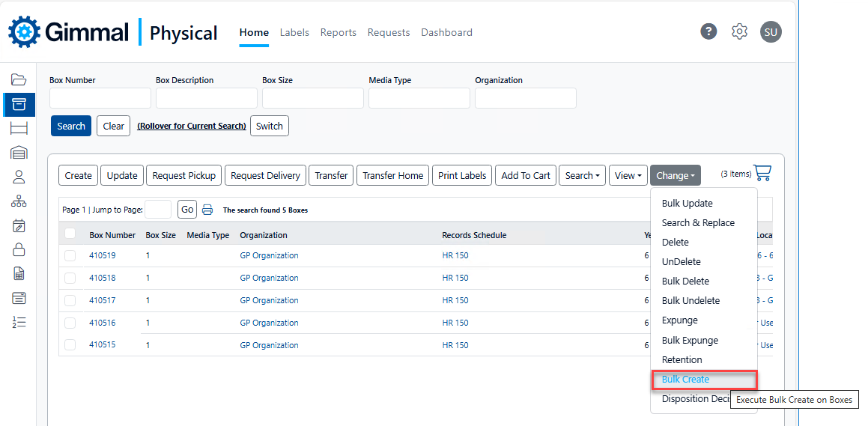Image resolution: width=868 pixels, height=426 pixels.
Task: Collapse the Change dropdown menu
Action: click(675, 176)
